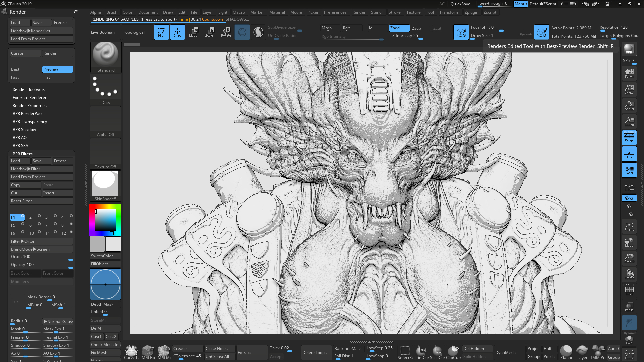Open the Brush menu
The height and width of the screenshot is (362, 644).
point(112,12)
